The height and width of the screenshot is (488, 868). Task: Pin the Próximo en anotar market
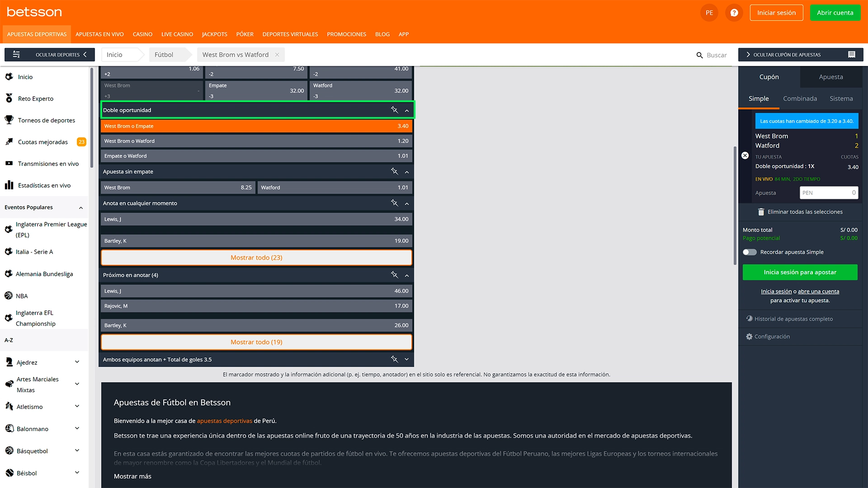(394, 275)
